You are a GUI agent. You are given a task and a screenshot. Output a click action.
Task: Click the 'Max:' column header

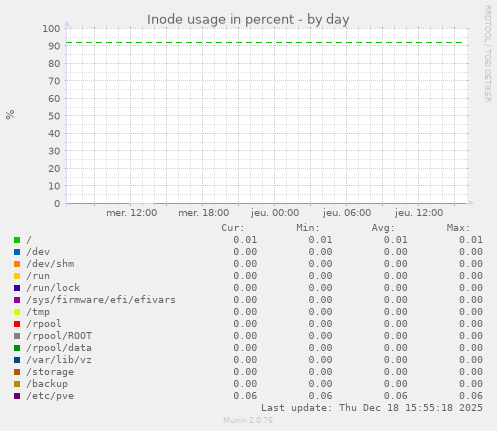458,228
